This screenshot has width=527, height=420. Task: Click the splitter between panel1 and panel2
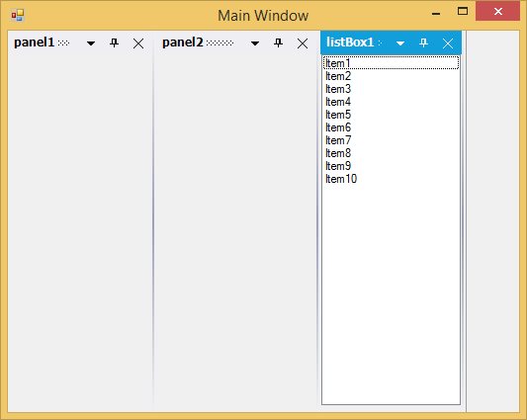(x=153, y=221)
